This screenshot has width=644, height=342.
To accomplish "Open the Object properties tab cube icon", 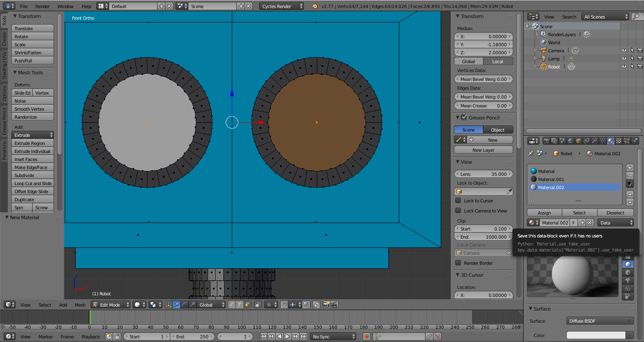I will point(578,141).
